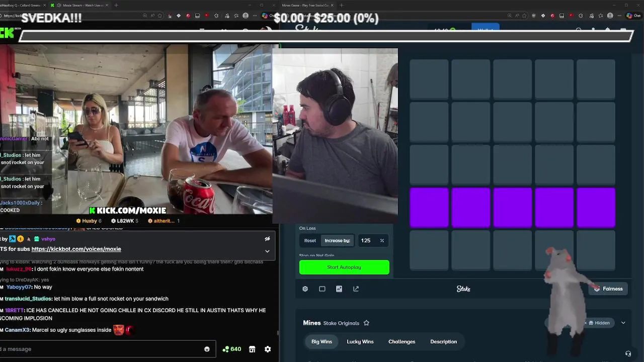Click the 125 percent input field
This screenshot has height=362, width=644.
point(372,240)
